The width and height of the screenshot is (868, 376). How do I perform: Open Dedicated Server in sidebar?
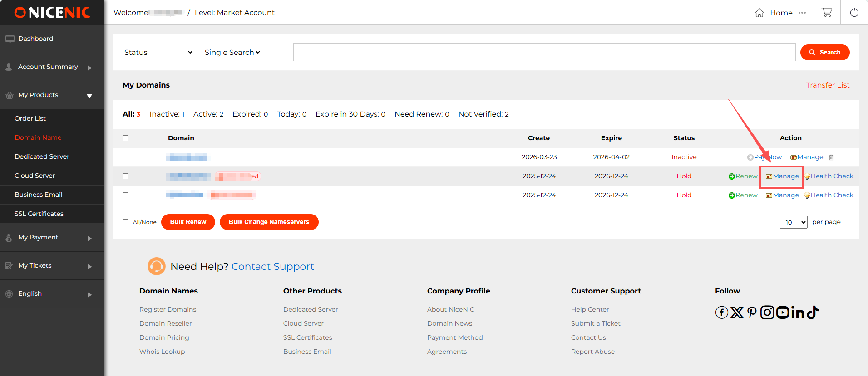click(42, 156)
